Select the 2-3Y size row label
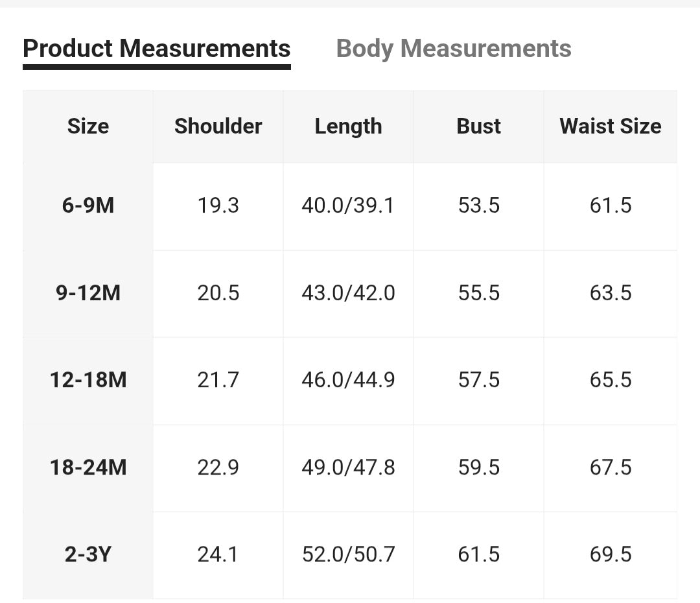The width and height of the screenshot is (700, 603). tap(88, 554)
